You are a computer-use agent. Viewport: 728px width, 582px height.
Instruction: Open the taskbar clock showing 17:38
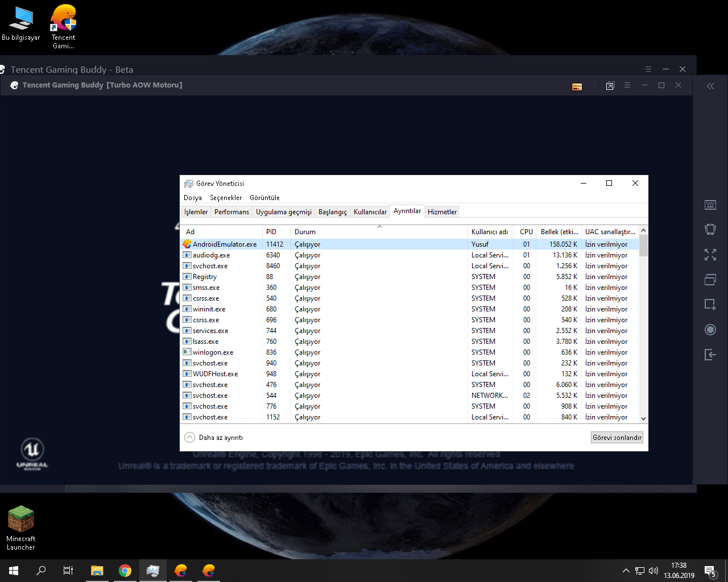679,571
